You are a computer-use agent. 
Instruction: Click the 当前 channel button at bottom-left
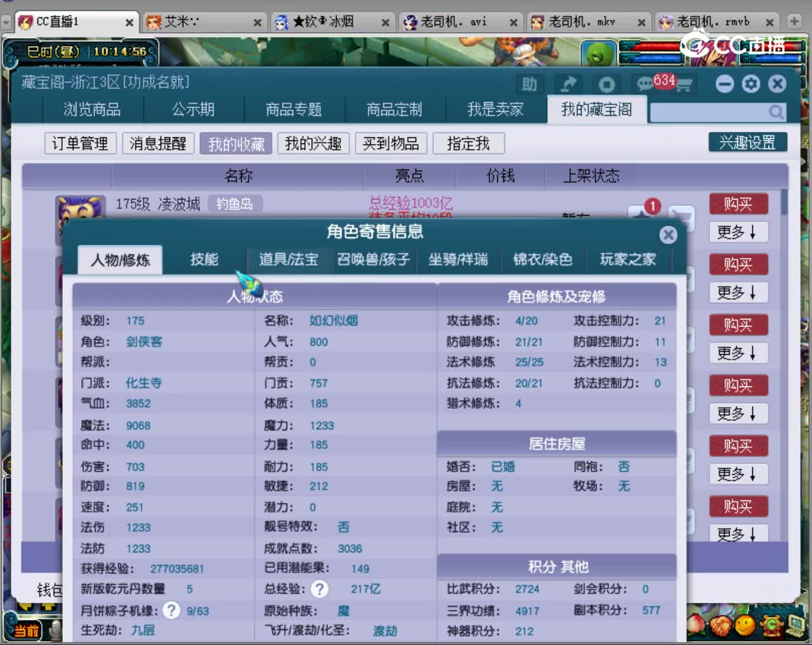coord(26,630)
